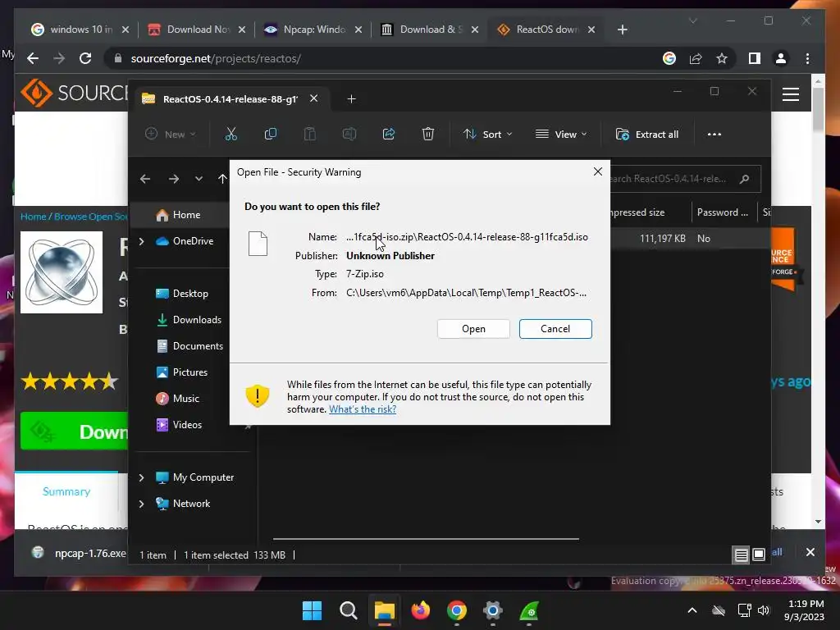This screenshot has width=840, height=630.
Task: Click the green Download button on SourceForge
Action: pyautogui.click(x=75, y=431)
